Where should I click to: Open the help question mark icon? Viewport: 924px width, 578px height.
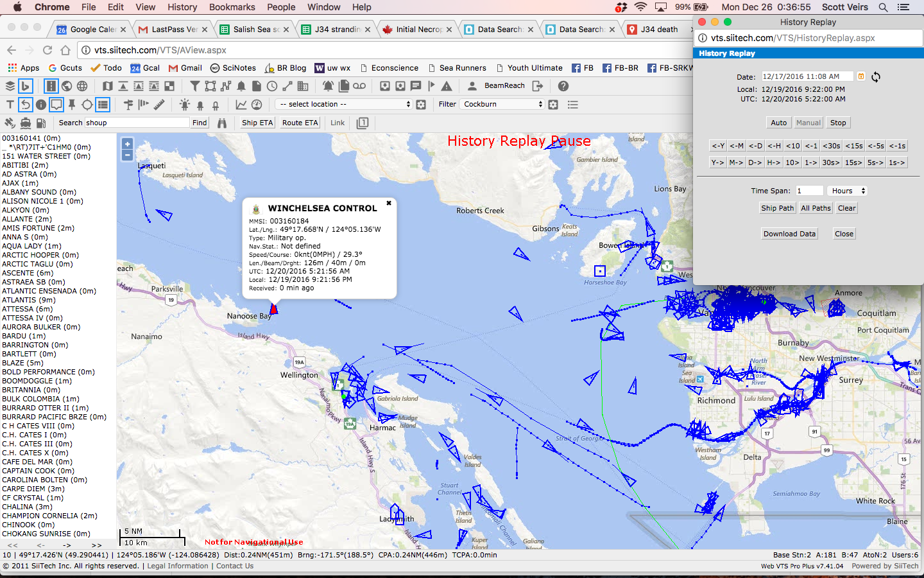[563, 86]
